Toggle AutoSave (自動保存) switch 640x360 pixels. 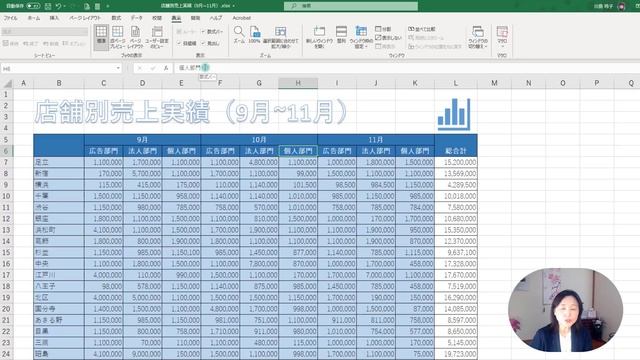33,6
